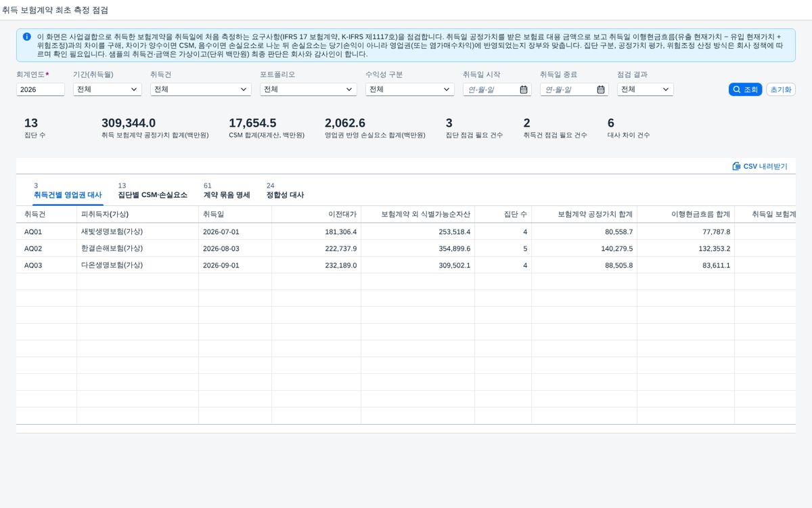Click the 2026-07-01 date cell
Screen dimensions: 812x508
235,232
